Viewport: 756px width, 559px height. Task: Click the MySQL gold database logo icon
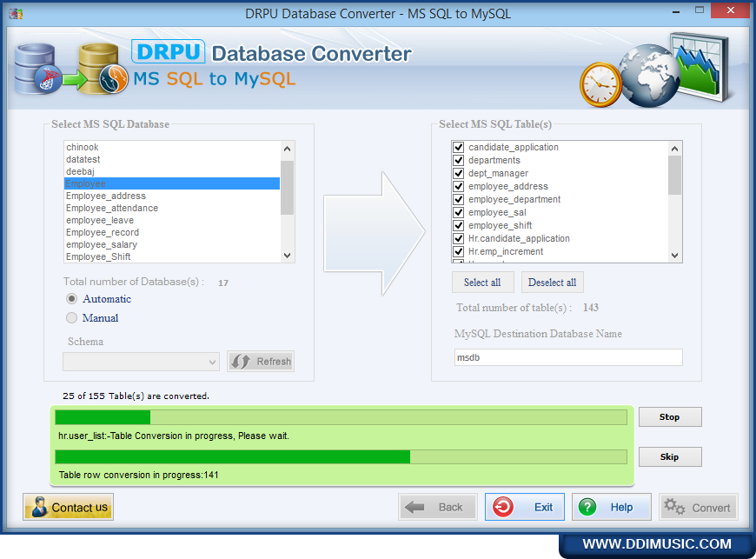pyautogui.click(x=103, y=69)
